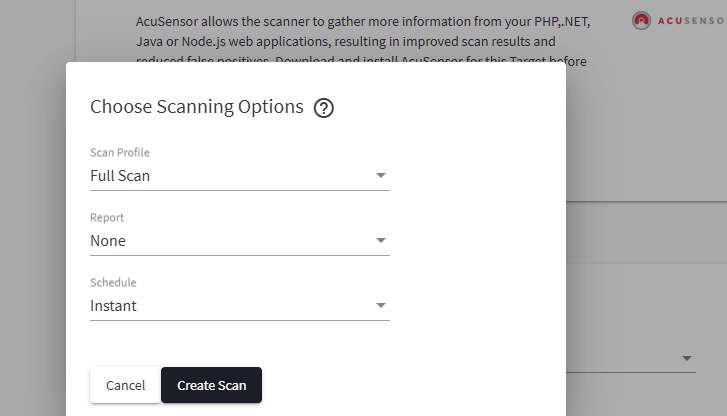Open the Full Scan profile selector

coord(239,176)
